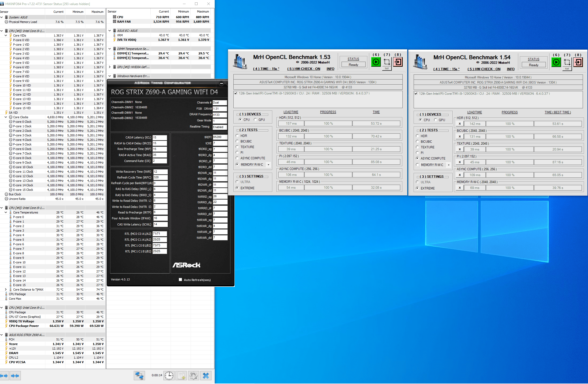The height and width of the screenshot is (384, 588).
Task: Click HWiNFO collapse columns arrows icon
Action: pos(15,376)
